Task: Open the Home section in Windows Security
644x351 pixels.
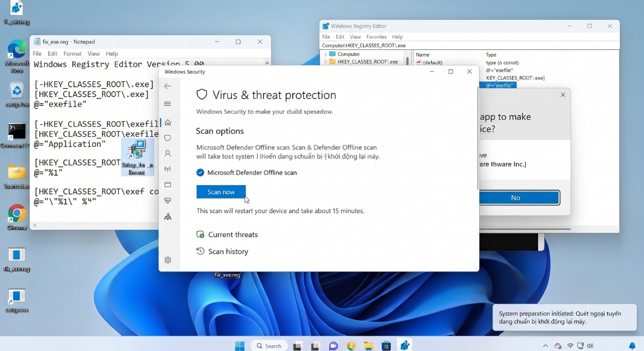Action: [168, 122]
